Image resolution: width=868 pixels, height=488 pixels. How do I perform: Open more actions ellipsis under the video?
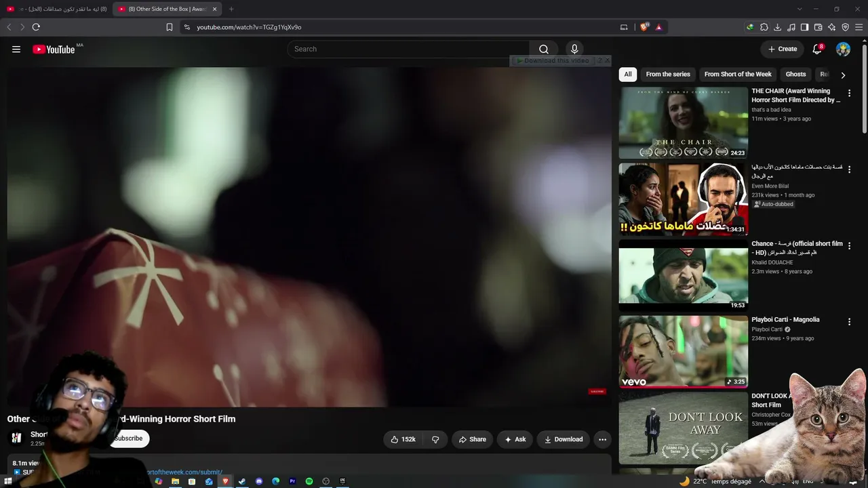[602, 439]
